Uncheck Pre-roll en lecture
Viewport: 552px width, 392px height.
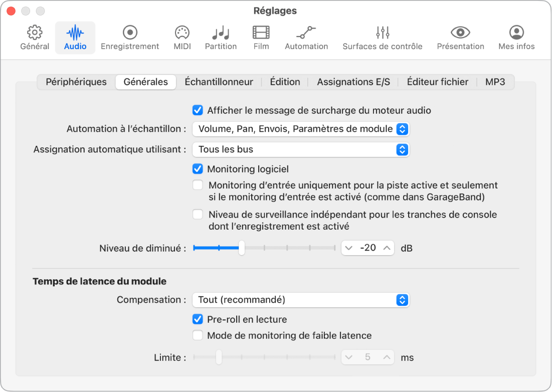pyautogui.click(x=198, y=319)
